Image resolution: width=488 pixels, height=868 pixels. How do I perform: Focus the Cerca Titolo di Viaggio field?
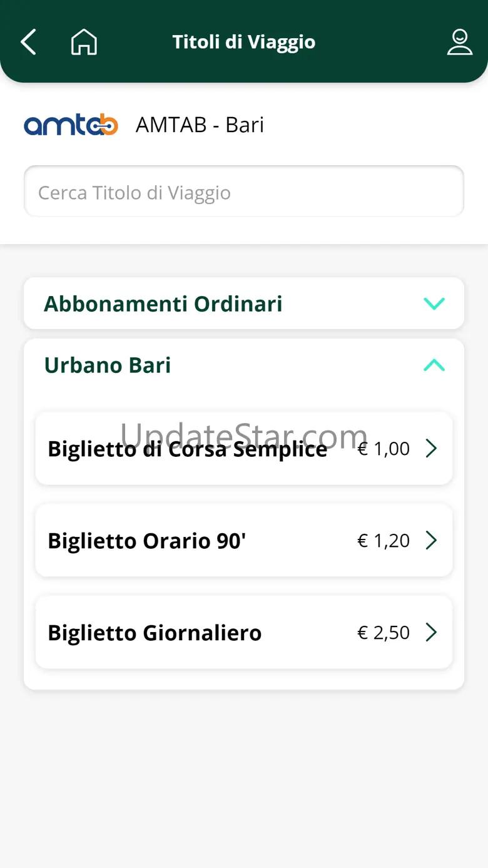(x=244, y=192)
